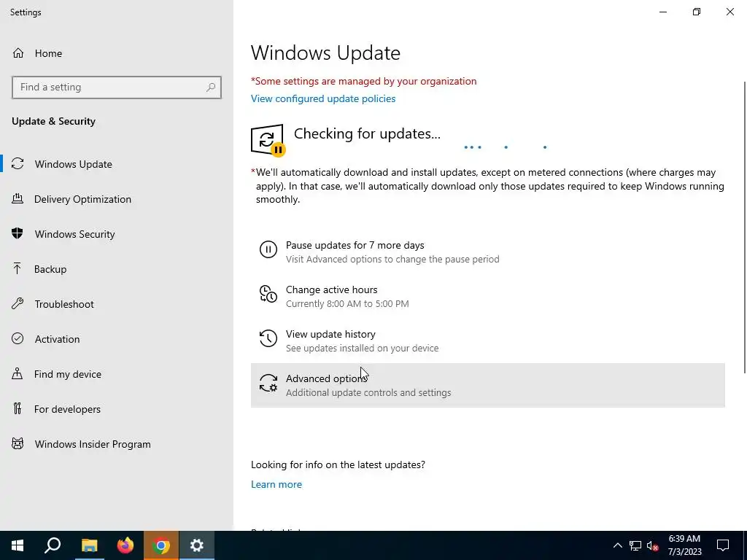Open the Windows Update section
The height and width of the screenshot is (560, 747).
[x=117, y=164]
